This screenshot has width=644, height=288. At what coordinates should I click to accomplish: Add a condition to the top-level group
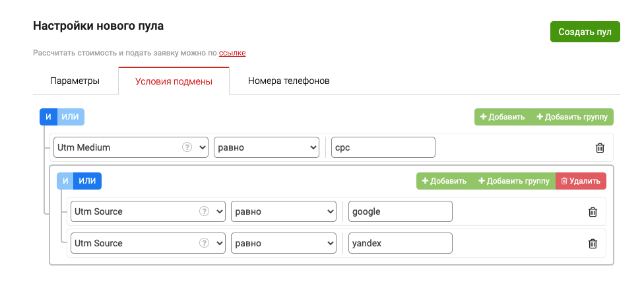coord(503,117)
